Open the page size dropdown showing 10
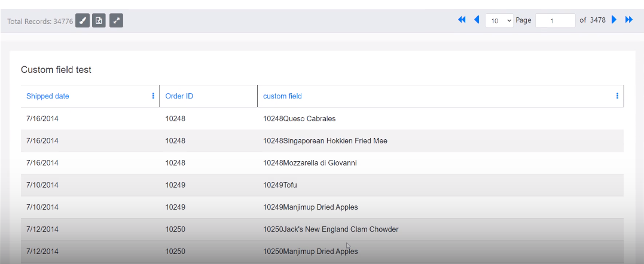644x264 pixels. pyautogui.click(x=499, y=20)
